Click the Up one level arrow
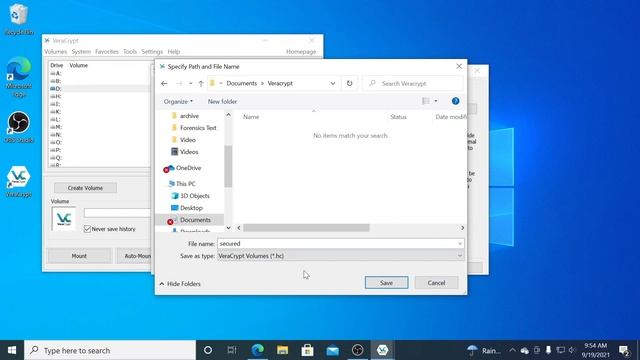This screenshot has height=360, width=640. pyautogui.click(x=201, y=83)
